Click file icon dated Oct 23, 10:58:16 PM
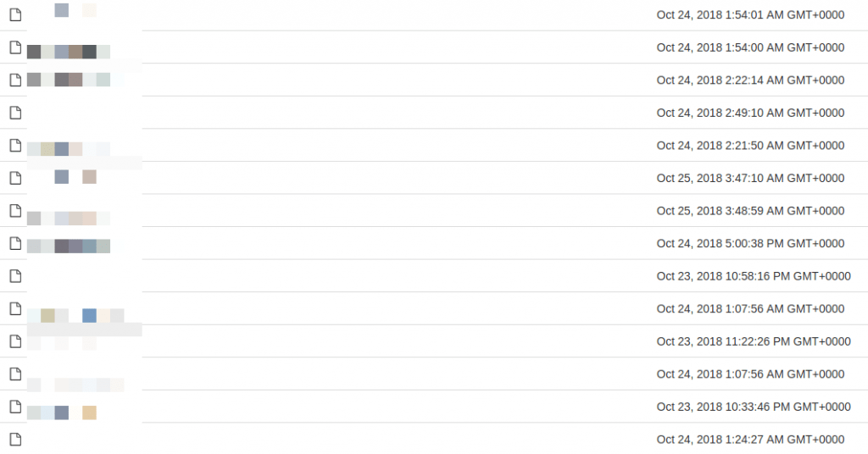This screenshot has height=454, width=868. pyautogui.click(x=14, y=275)
